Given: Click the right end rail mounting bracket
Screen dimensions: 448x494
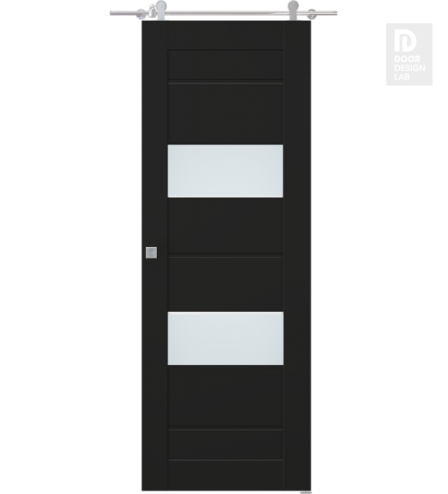Looking at the screenshot, I should 312,14.
